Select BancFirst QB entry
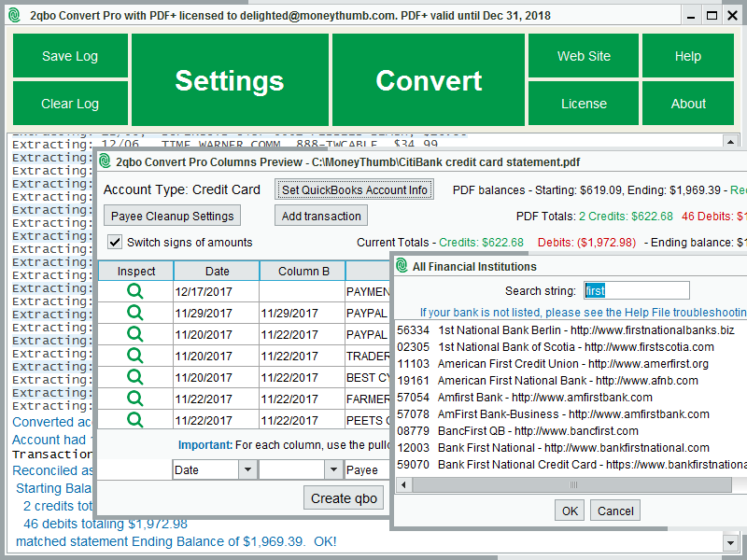Screen dimensions: 747x560 point(517,430)
